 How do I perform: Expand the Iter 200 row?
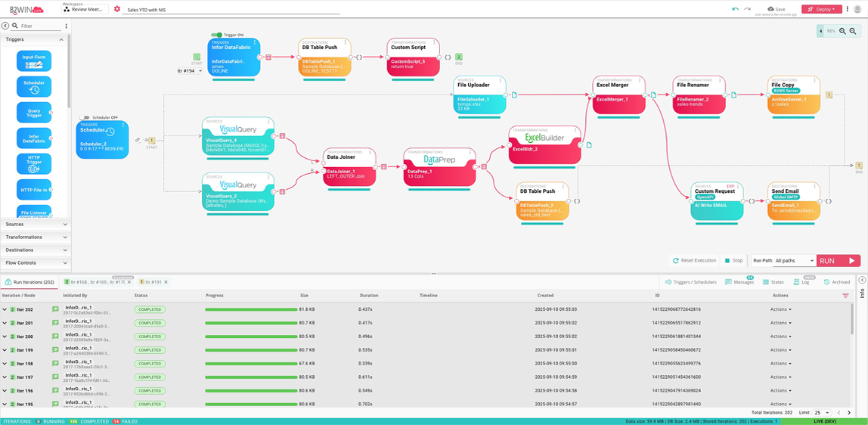5,337
